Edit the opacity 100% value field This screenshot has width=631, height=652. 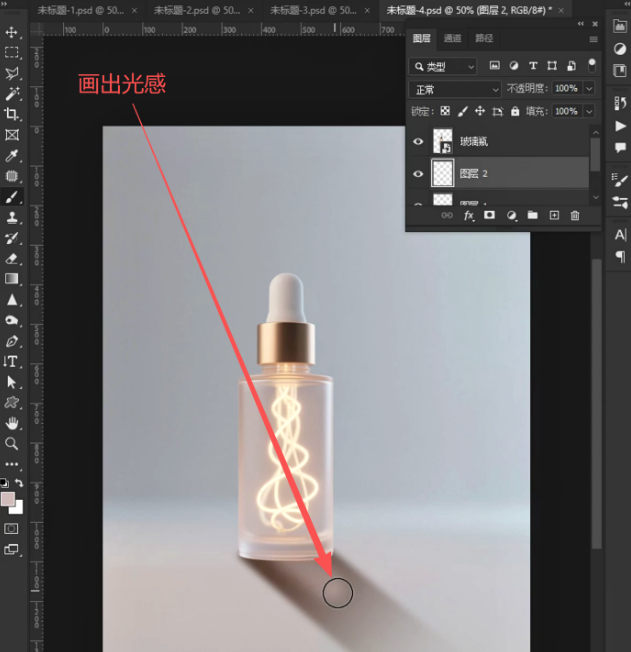(x=567, y=88)
